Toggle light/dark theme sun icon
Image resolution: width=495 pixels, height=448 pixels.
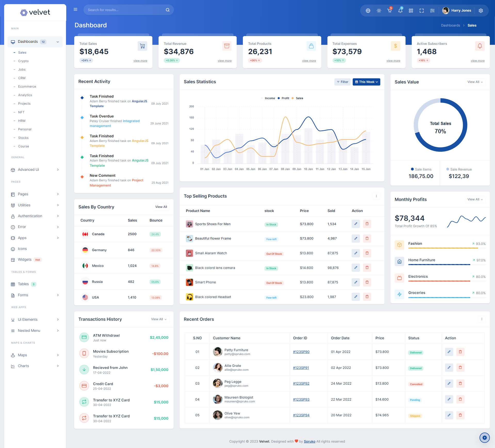(x=379, y=11)
